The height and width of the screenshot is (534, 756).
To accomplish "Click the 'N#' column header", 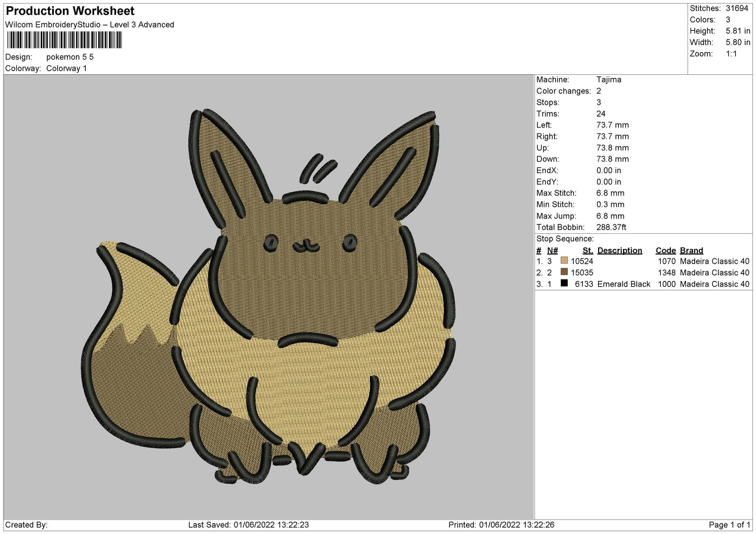I will tap(552, 251).
